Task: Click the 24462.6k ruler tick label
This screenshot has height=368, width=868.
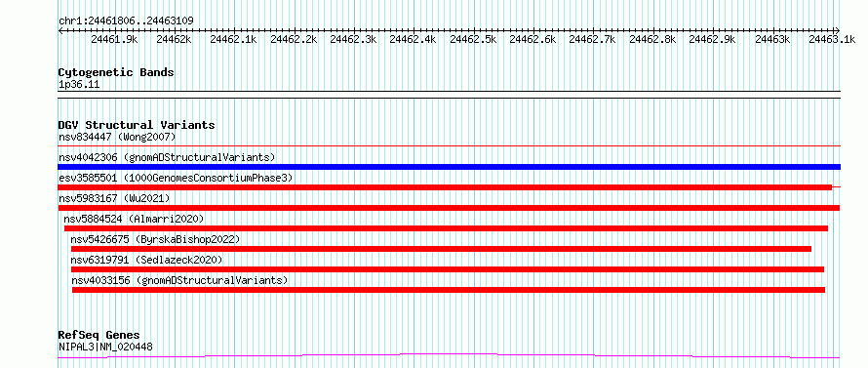Action: click(x=533, y=39)
